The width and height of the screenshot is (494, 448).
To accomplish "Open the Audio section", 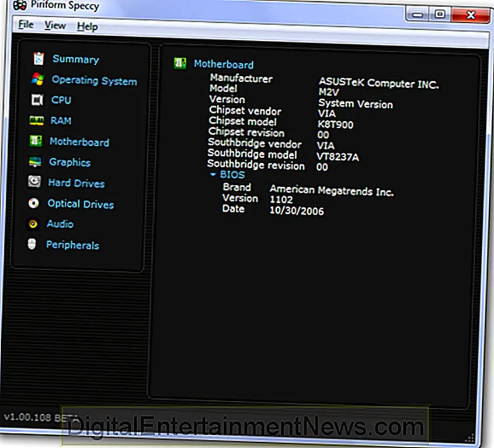I will 60,224.
